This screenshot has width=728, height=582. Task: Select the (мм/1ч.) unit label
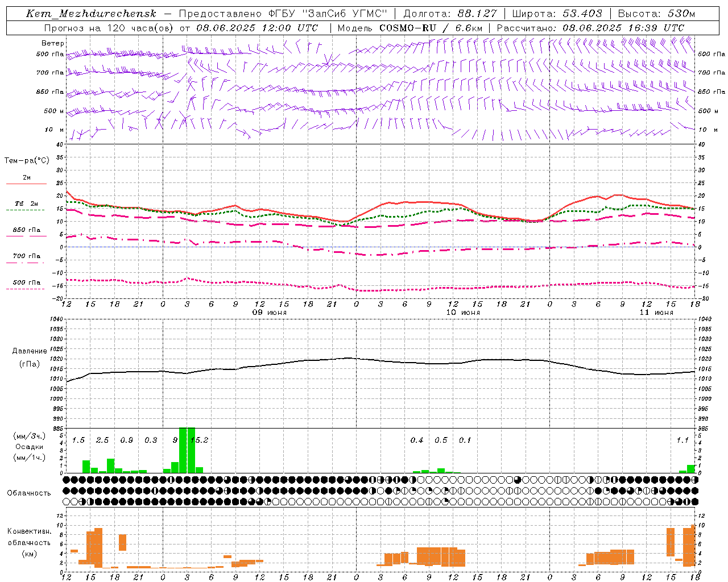tap(29, 458)
